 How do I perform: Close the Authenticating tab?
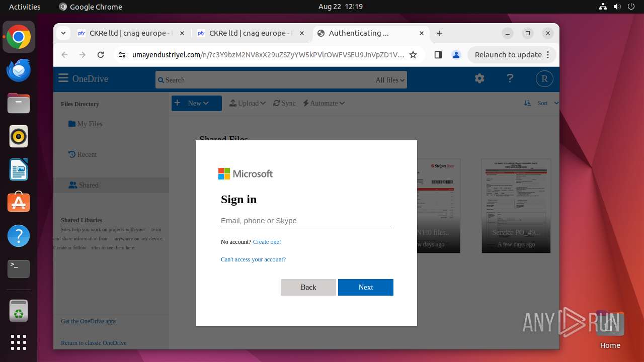click(422, 33)
